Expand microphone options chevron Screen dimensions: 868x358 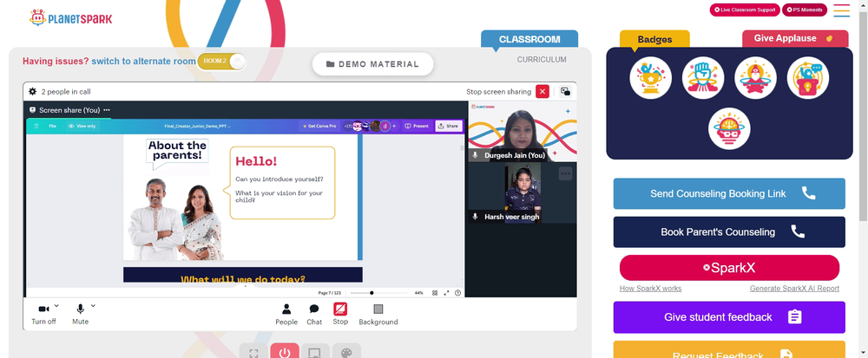93,305
